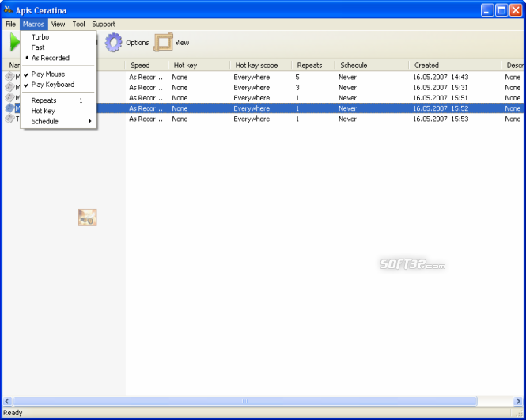Open Options via the gear icon
This screenshot has width=526, height=420.
pos(113,42)
